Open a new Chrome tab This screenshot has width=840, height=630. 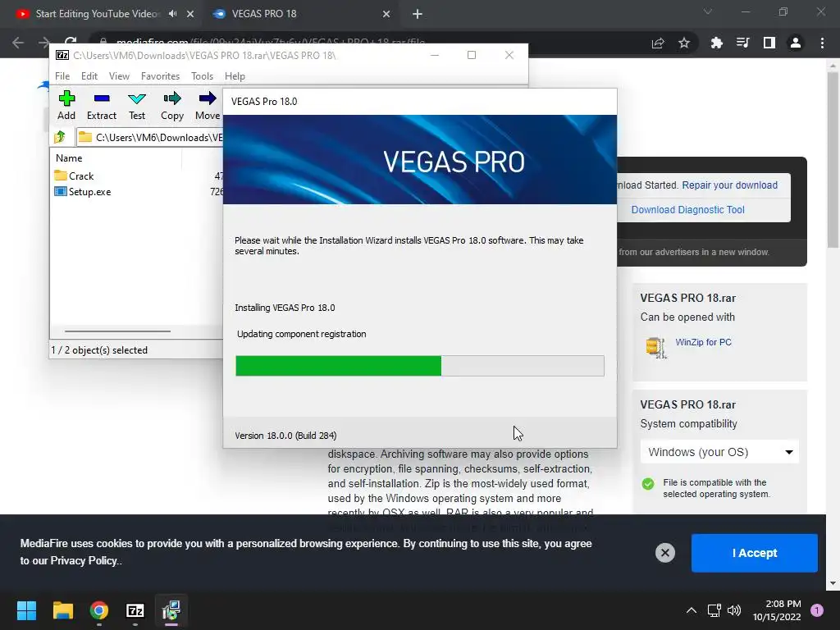click(x=418, y=14)
